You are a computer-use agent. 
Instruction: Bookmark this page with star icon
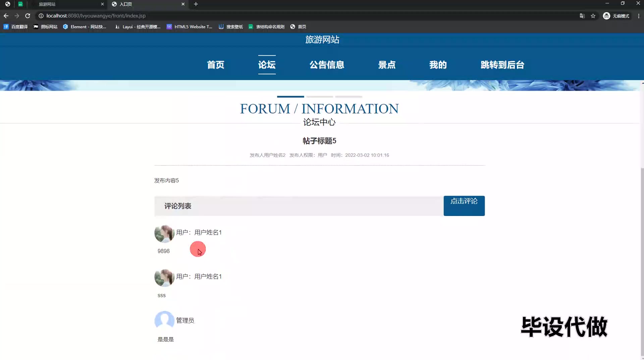pos(593,16)
